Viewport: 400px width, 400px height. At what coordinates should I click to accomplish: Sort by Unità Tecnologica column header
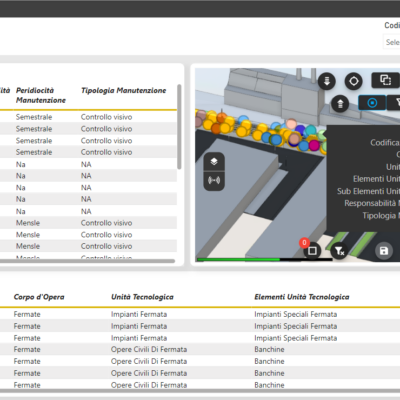point(142,297)
